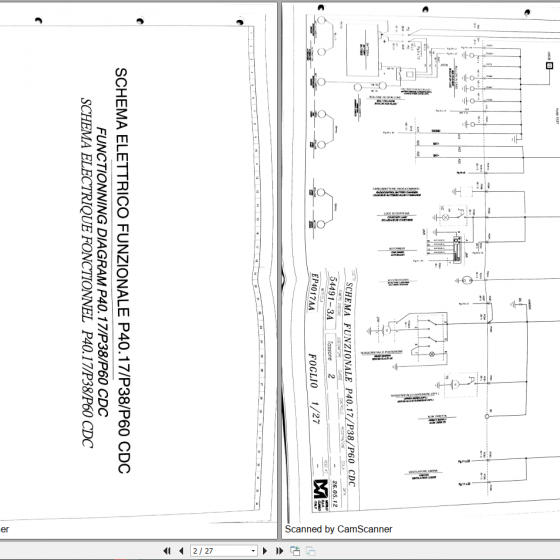Go to the previous page
Image resolution: width=560 pixels, height=560 pixels.
click(181, 551)
